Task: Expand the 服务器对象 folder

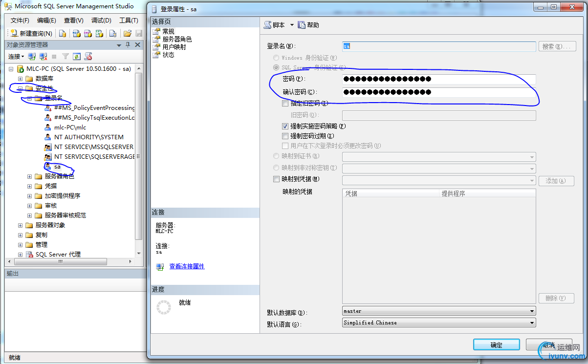Action: [20, 225]
